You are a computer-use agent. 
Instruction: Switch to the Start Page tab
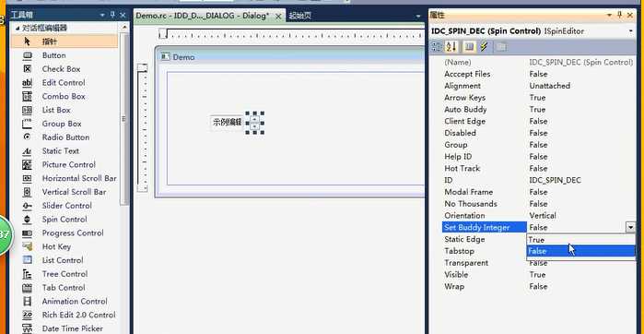coord(300,16)
